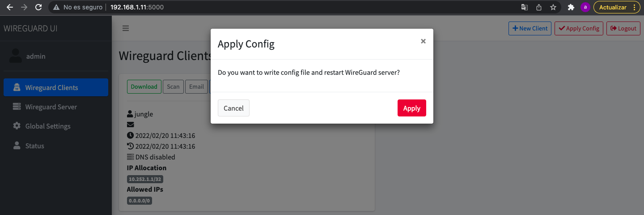Image resolution: width=644 pixels, height=215 pixels.
Task: Email the jungle client config
Action: pos(196,86)
